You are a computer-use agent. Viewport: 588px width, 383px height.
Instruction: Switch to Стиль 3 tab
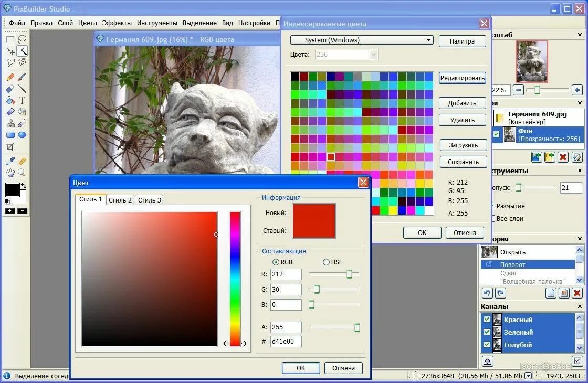coord(149,200)
